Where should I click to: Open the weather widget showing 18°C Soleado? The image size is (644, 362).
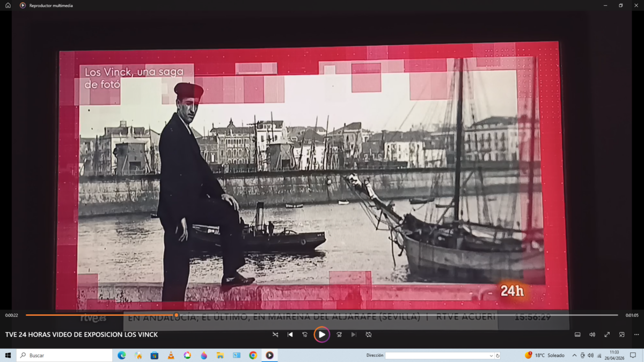coord(545,356)
